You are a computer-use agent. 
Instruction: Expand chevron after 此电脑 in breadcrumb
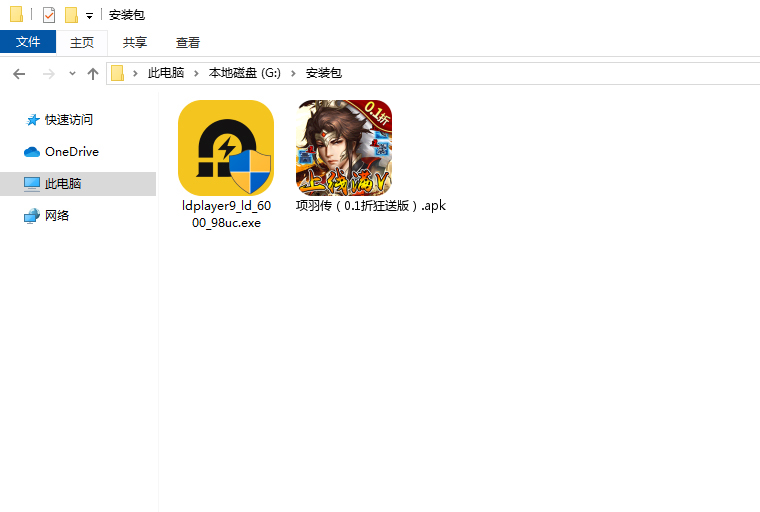[x=196, y=74]
